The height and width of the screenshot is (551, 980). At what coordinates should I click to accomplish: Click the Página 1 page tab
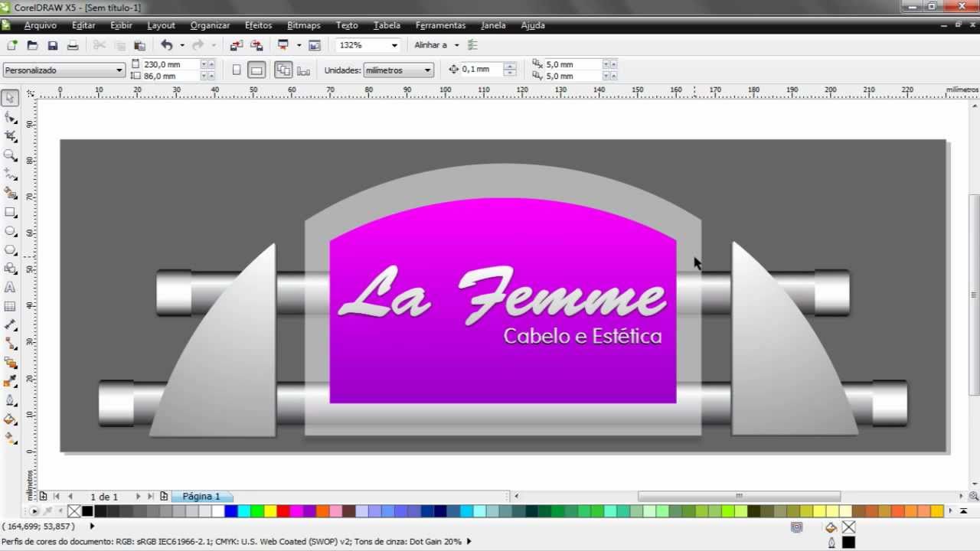click(x=201, y=497)
